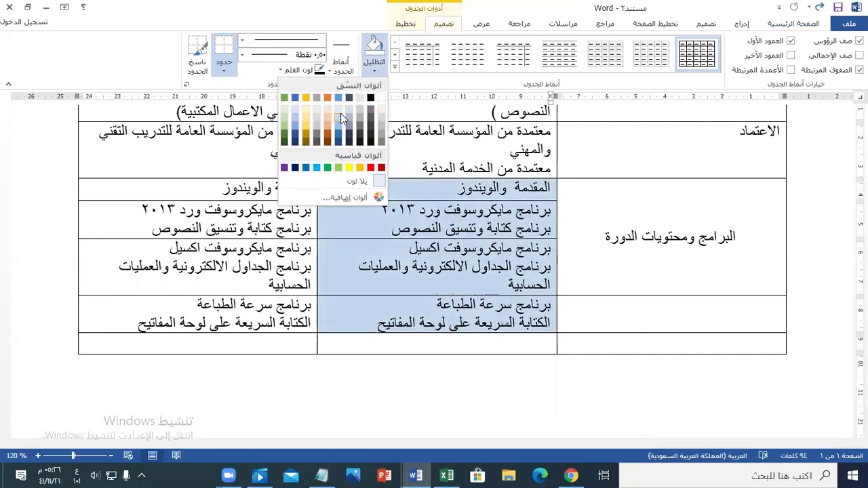Viewport: 868px width, 488px height.
Task: Enable Total Row (صف الإجمالي) checkbox
Action: (859, 56)
